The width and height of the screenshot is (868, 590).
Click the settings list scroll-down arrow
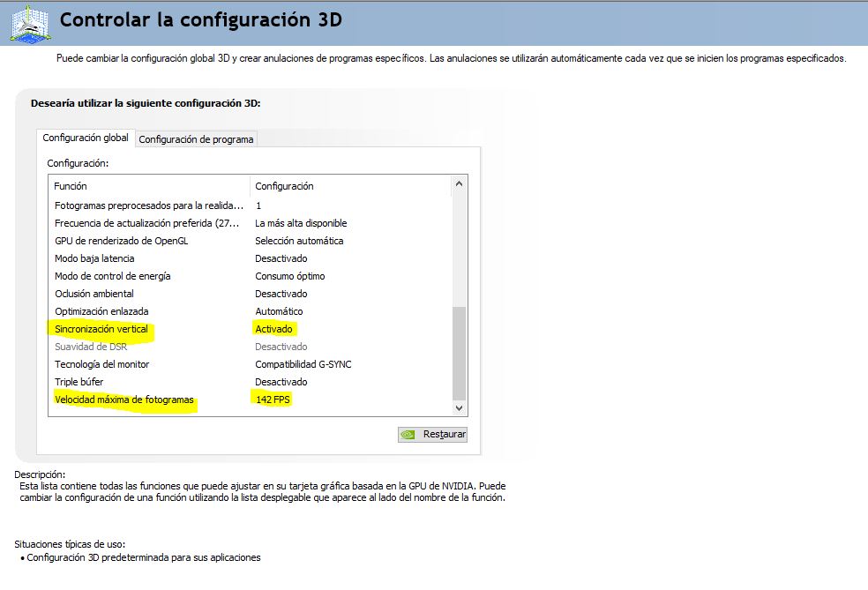pyautogui.click(x=459, y=408)
